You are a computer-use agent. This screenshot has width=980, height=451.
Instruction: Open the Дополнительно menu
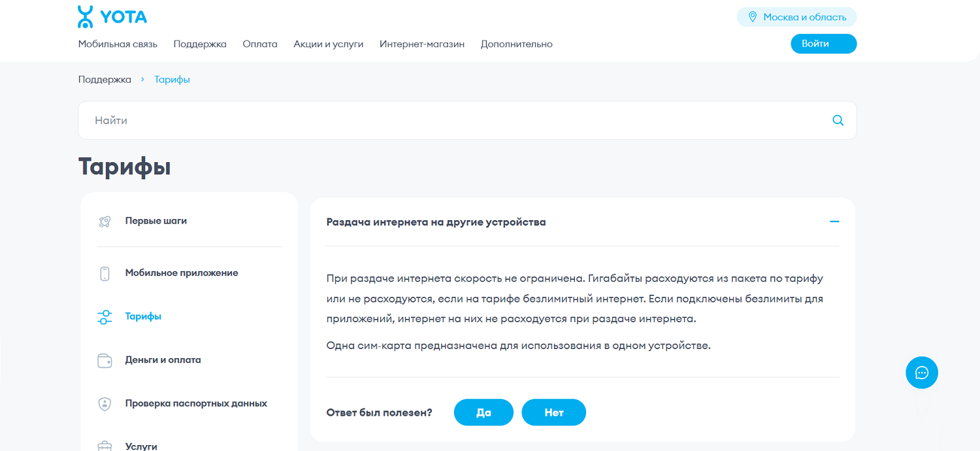[516, 44]
